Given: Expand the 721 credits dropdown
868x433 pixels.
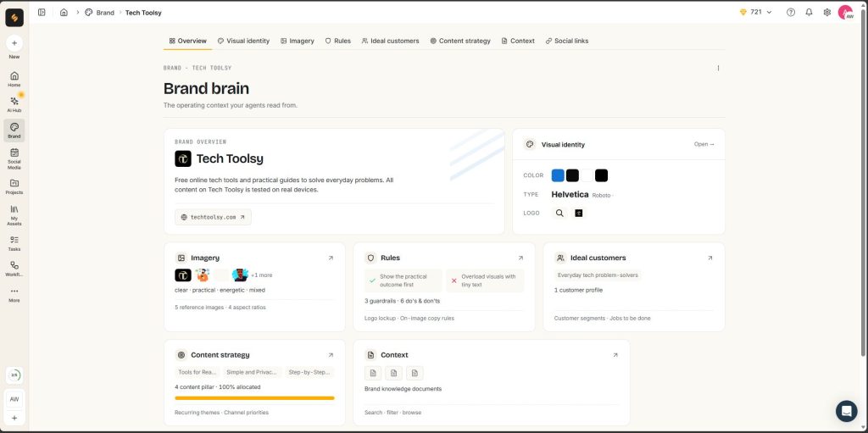Looking at the screenshot, I should (755, 12).
